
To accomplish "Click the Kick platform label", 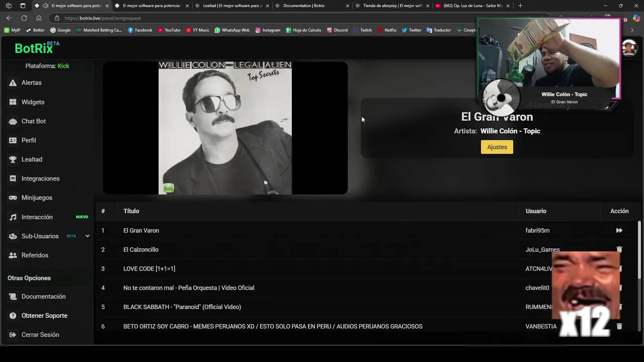I will 63,66.
